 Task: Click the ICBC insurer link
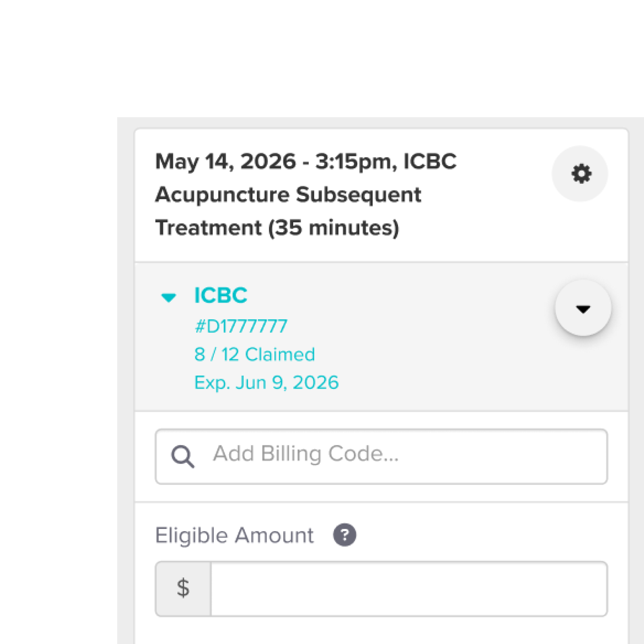coord(220,295)
